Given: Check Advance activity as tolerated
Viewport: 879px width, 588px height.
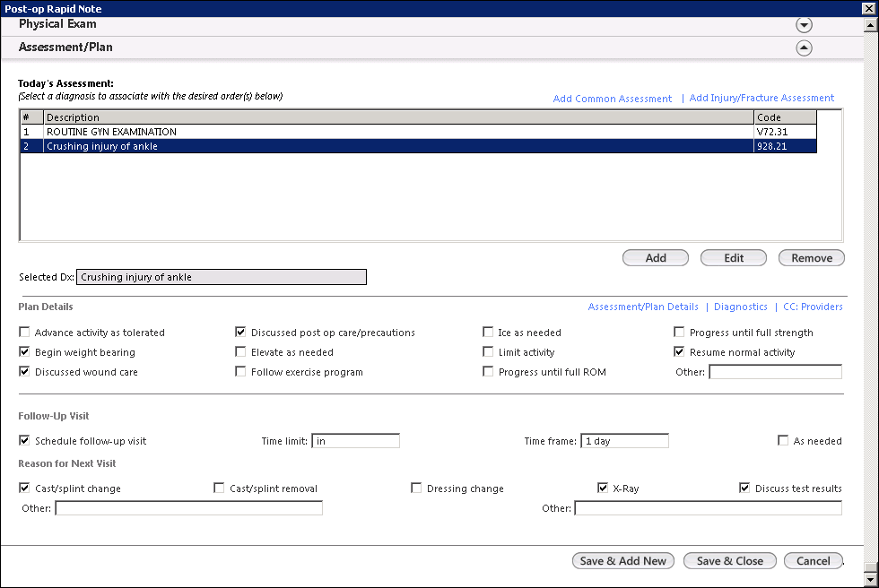Looking at the screenshot, I should [24, 332].
